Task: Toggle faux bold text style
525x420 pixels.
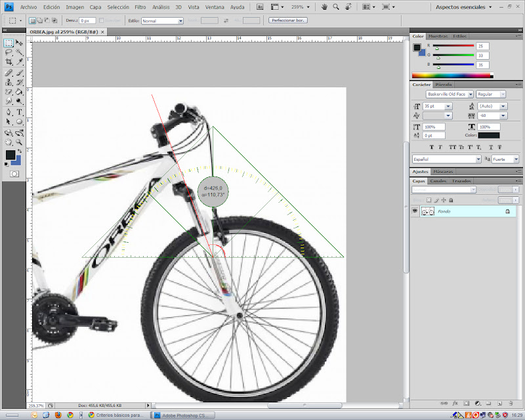Action: coord(431,146)
